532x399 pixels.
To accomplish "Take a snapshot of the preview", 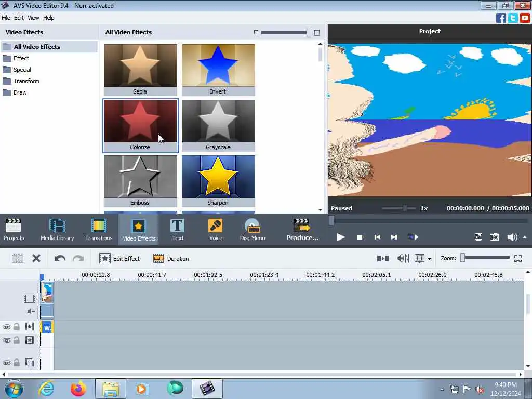I will pyautogui.click(x=495, y=237).
